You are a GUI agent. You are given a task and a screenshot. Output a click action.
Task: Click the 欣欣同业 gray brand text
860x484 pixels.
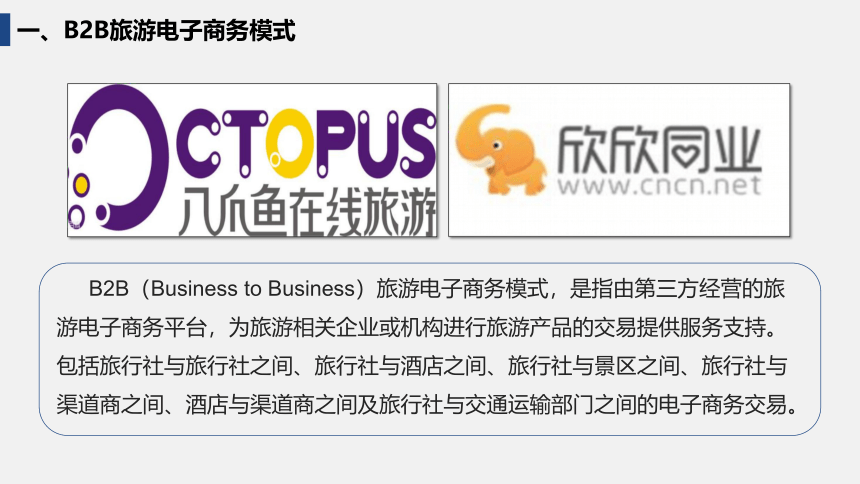tap(660, 150)
